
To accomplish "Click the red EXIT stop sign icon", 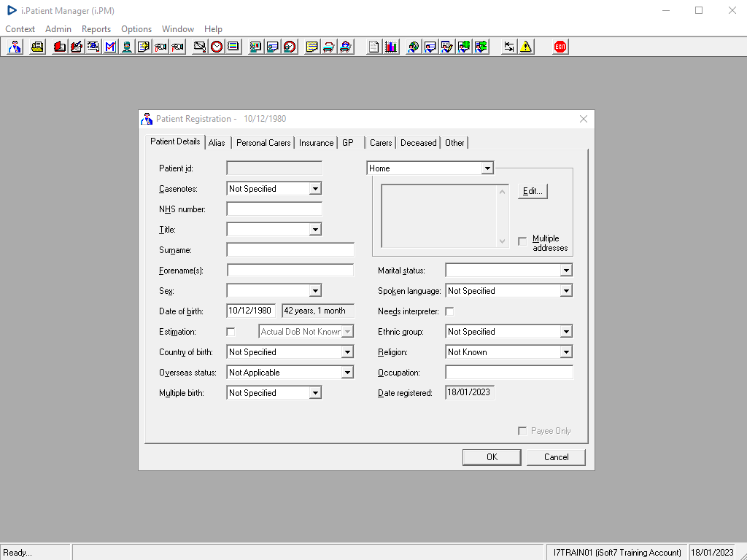I will pos(560,47).
